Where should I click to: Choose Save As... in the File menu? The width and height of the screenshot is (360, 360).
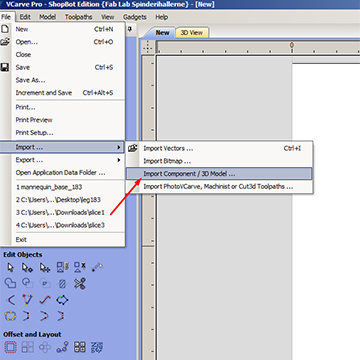[x=62, y=80]
